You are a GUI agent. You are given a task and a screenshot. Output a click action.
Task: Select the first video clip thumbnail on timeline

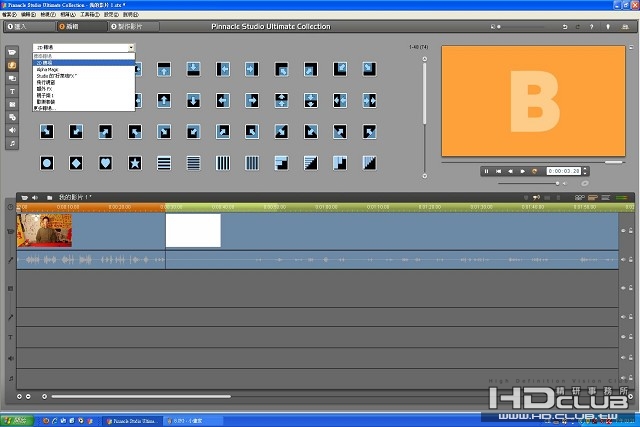tap(44, 231)
